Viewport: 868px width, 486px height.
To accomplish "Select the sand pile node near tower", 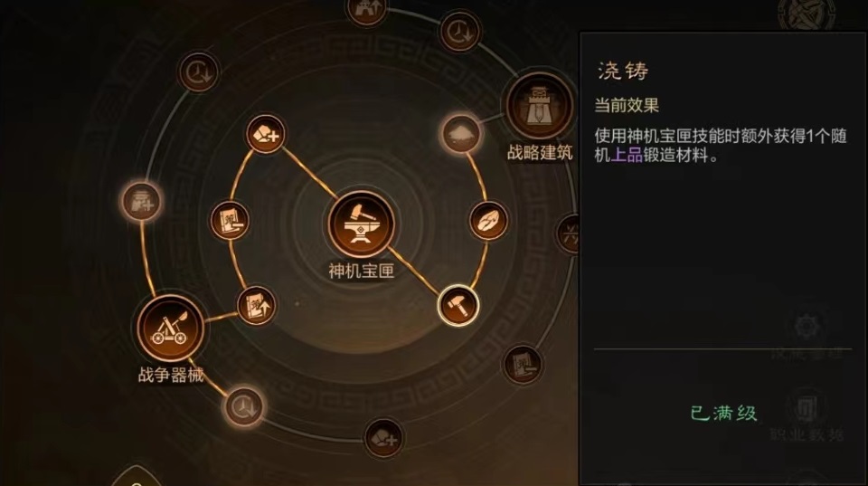I will 460,134.
